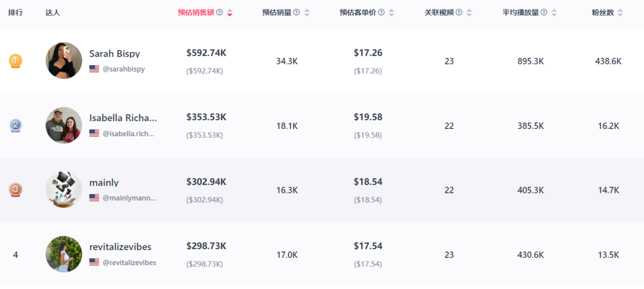Click the help icon next to 平均播放量
The width and height of the screenshot is (644, 289).
pyautogui.click(x=544, y=13)
